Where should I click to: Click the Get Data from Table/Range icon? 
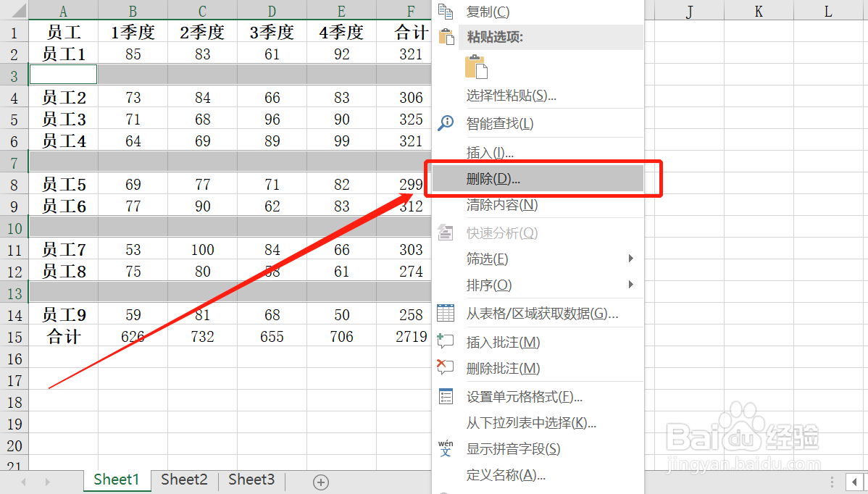(x=445, y=313)
